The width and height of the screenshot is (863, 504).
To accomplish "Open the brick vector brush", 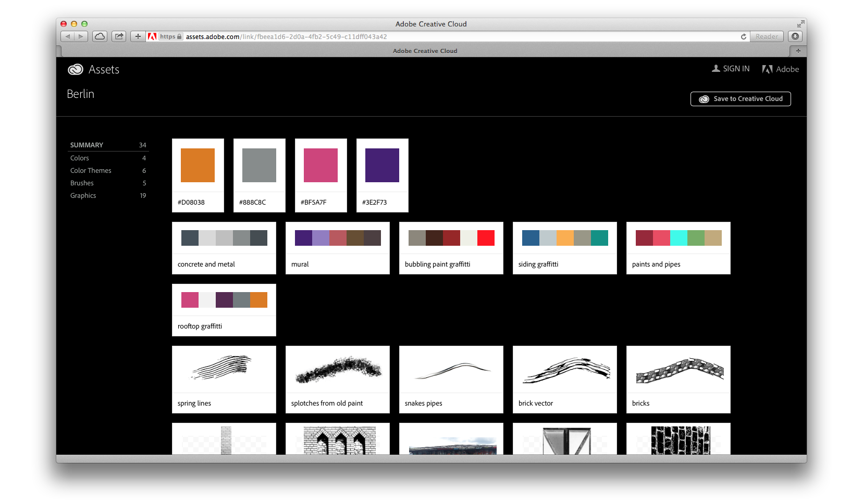I will click(565, 380).
